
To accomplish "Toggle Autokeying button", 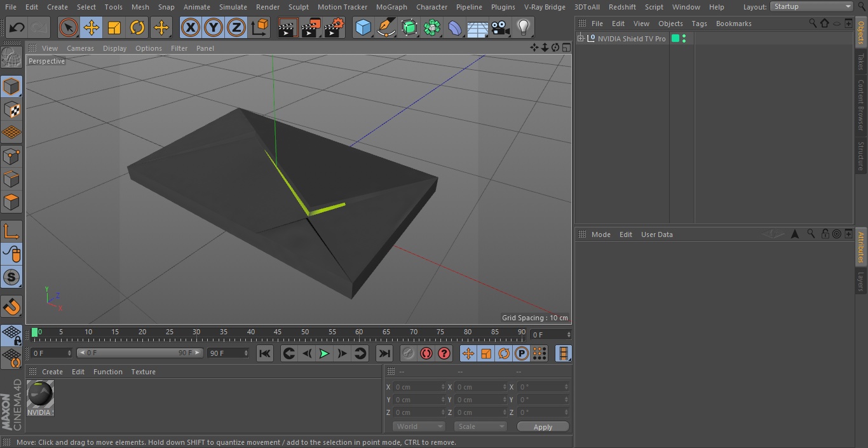I will coord(426,353).
